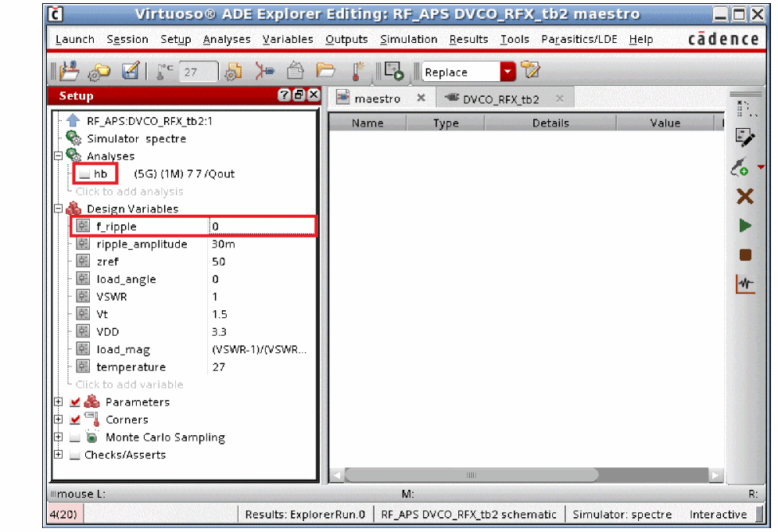
Task: Toggle the hb analysis checkbox
Action: coord(85,174)
